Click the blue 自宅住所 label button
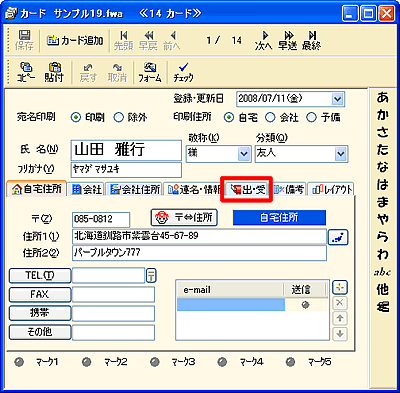This screenshot has height=393, width=400. [x=279, y=218]
